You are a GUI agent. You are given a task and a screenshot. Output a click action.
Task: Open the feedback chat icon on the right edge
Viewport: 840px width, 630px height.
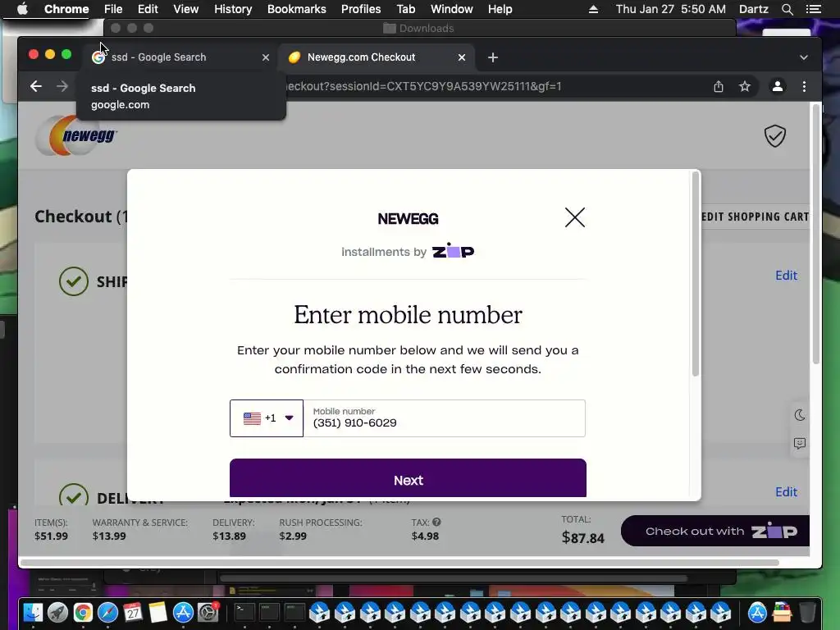coord(799,444)
